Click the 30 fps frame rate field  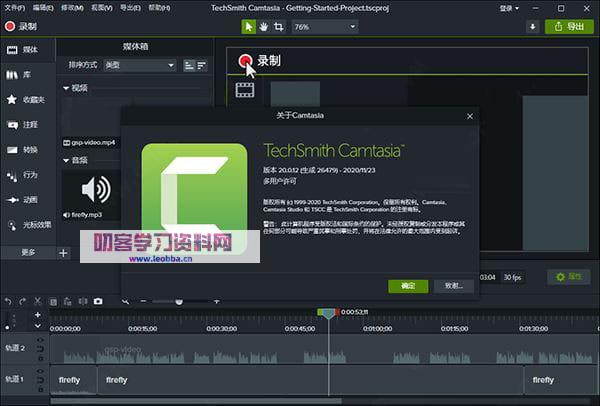(x=512, y=277)
